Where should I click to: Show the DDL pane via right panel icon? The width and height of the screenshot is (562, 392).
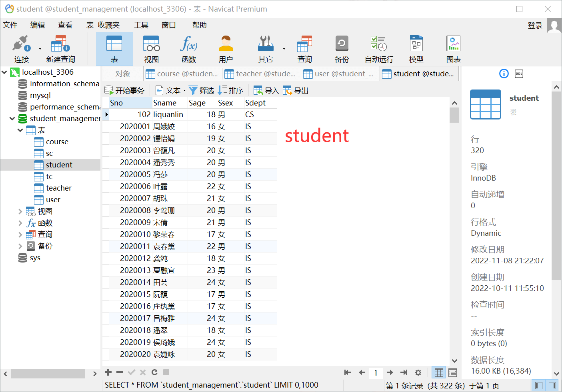coord(519,74)
